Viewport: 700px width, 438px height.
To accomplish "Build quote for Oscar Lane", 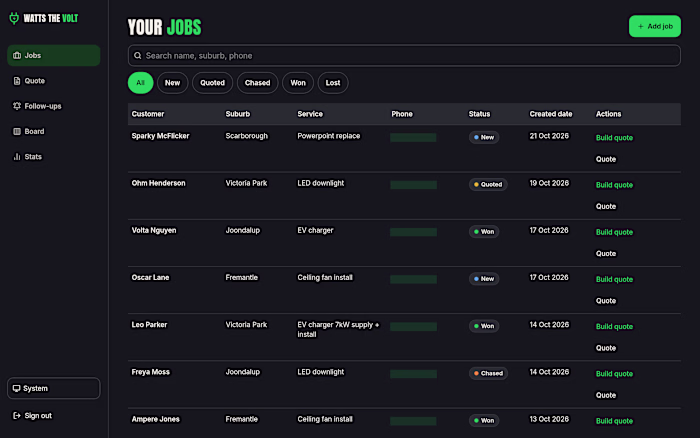I will (614, 279).
